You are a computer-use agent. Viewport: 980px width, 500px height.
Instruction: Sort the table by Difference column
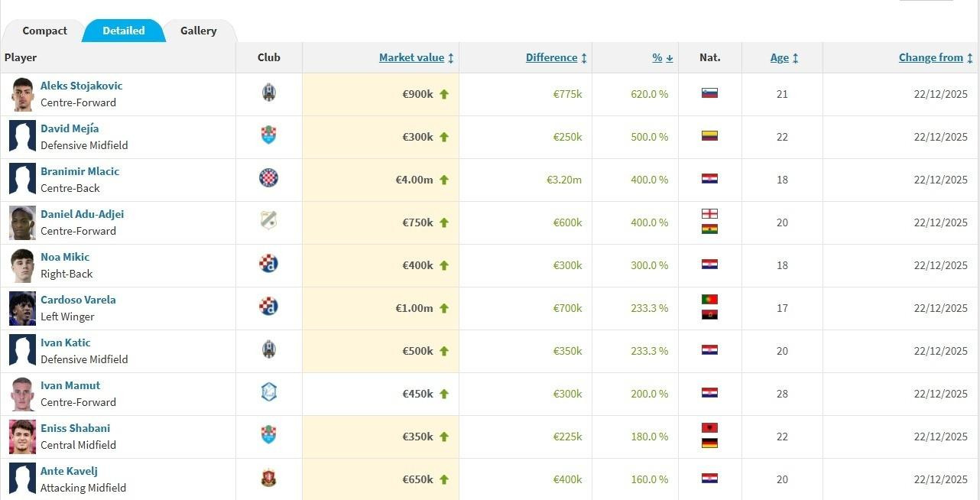click(x=551, y=58)
